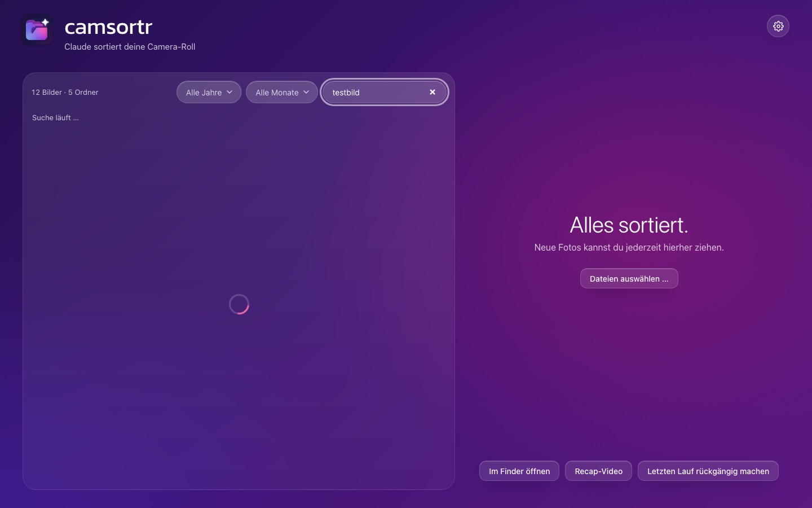This screenshot has width=812, height=508.
Task: Focus the search field containing testbild
Action: (385, 92)
